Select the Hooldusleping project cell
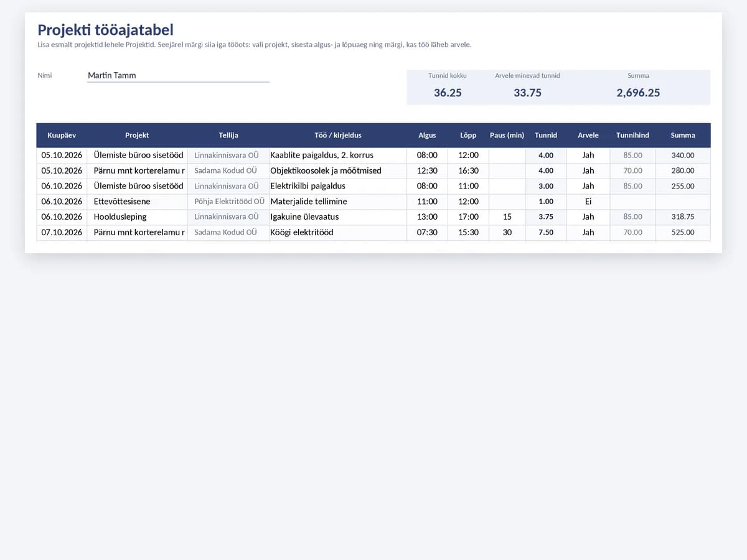The width and height of the screenshot is (747, 560). (137, 217)
